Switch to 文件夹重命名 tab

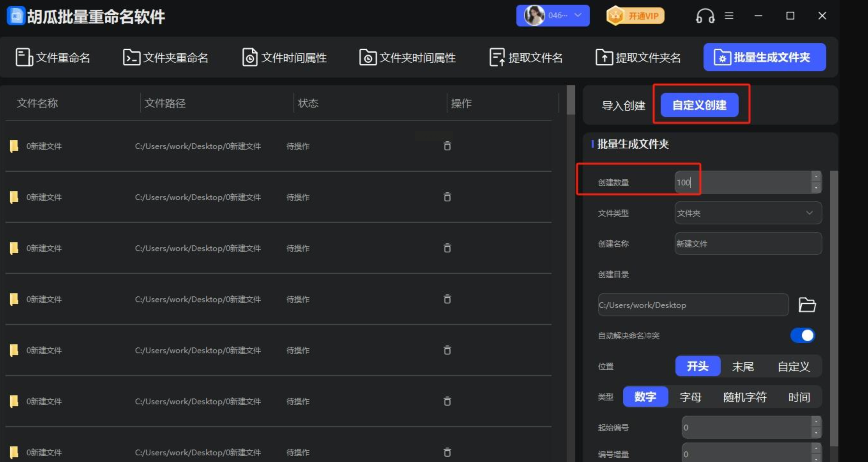pyautogui.click(x=165, y=57)
